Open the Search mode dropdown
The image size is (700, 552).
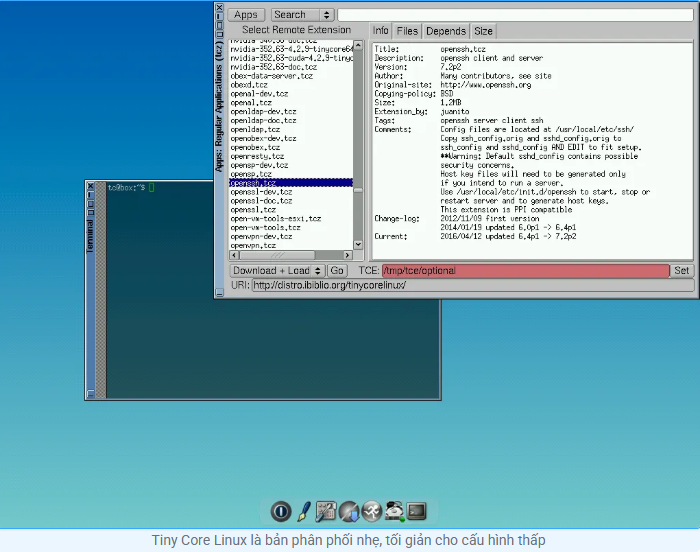[302, 15]
